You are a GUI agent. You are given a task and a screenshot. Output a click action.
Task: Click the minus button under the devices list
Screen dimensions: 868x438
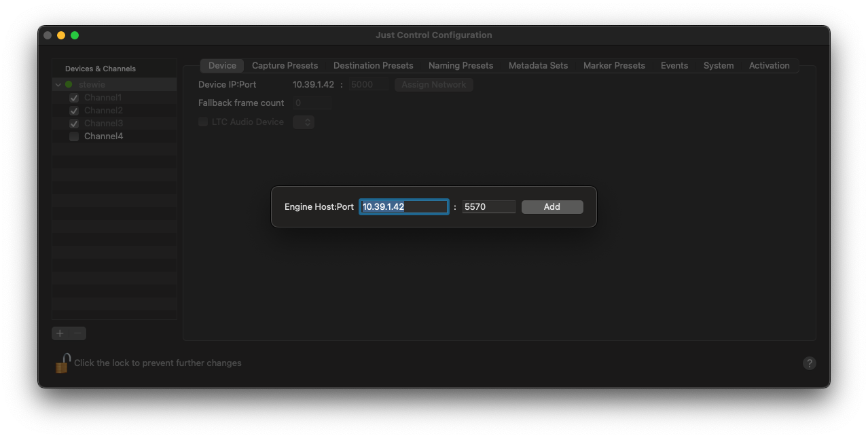pos(78,333)
